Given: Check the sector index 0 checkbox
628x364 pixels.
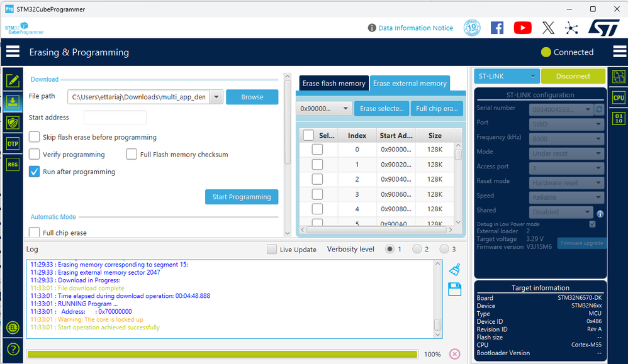Looking at the screenshot, I should tap(317, 149).
